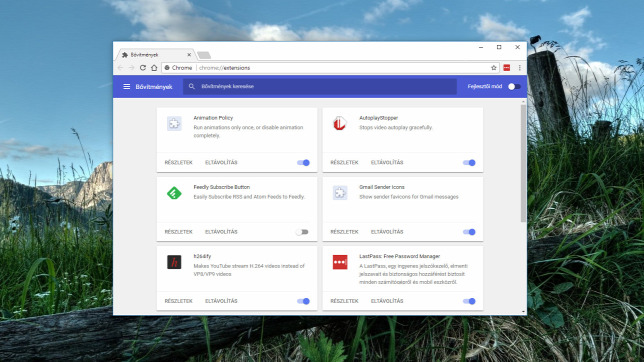This screenshot has height=362, width=644.
Task: Click the extensions search field
Action: coord(320,87)
